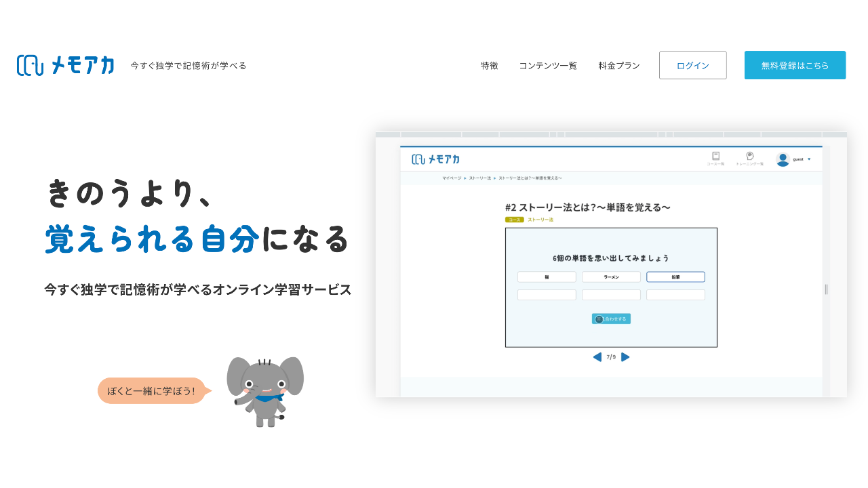
Task: Click the メモアカ logo in the header
Action: [x=65, y=65]
